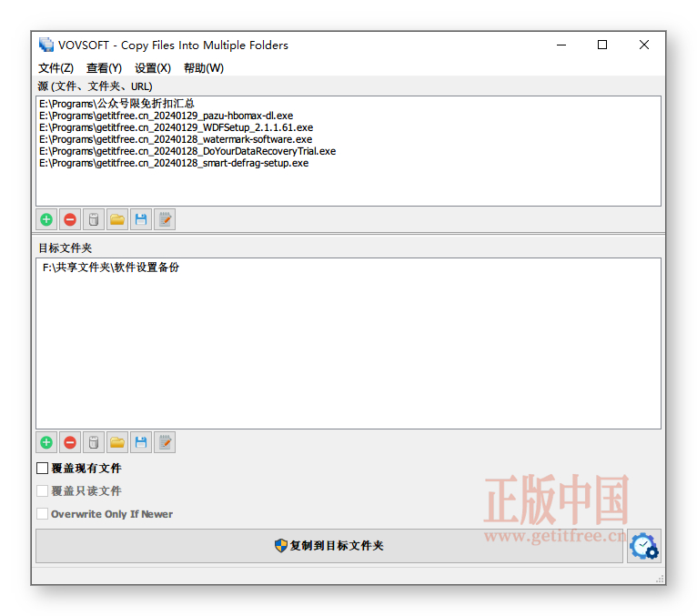Enable 覆盖现有文件 checkbox

42,469
